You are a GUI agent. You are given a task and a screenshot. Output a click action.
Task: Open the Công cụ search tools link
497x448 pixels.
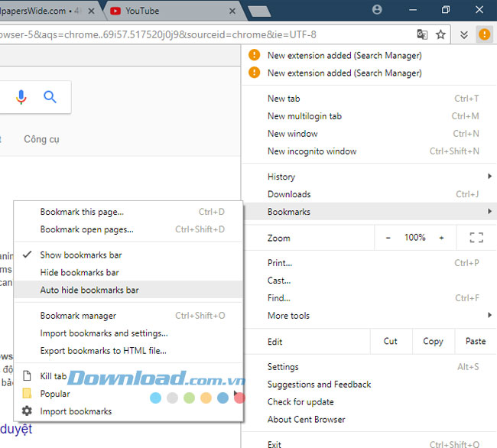[41, 139]
